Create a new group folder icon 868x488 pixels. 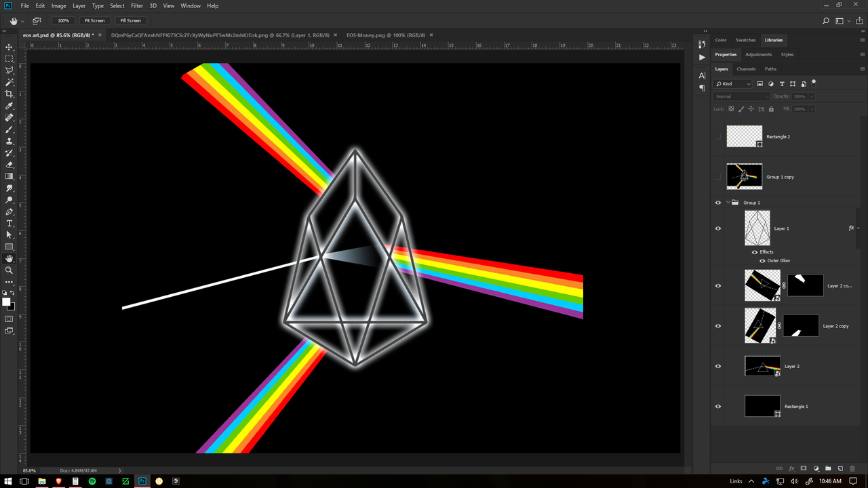[828, 468]
